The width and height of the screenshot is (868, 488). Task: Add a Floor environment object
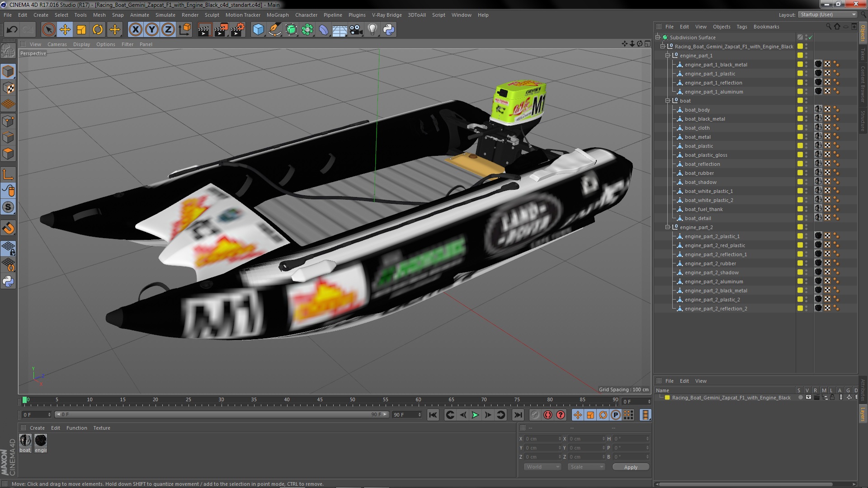click(340, 30)
